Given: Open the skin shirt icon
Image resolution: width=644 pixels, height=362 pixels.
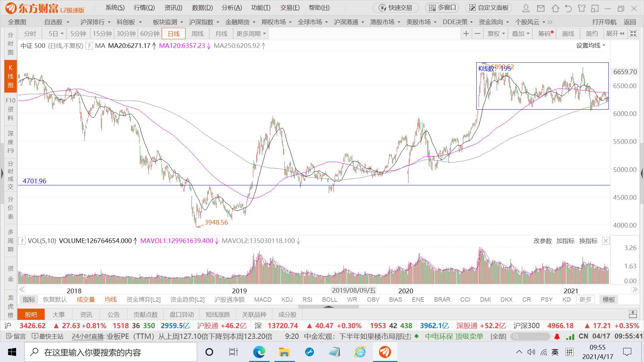Looking at the screenshot, I should tap(582, 8).
